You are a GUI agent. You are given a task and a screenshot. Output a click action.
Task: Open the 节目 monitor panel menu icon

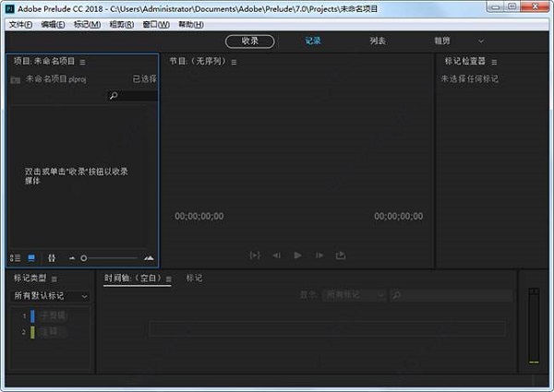[234, 62]
